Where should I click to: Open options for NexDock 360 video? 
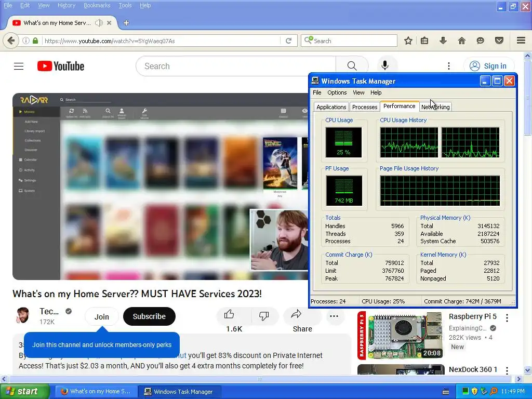507,370
